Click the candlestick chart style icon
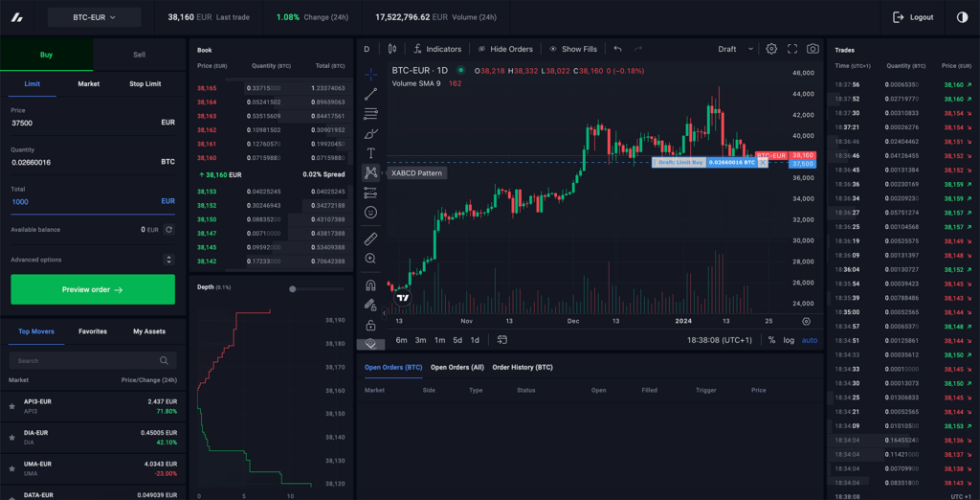Image resolution: width=980 pixels, height=500 pixels. click(392, 49)
